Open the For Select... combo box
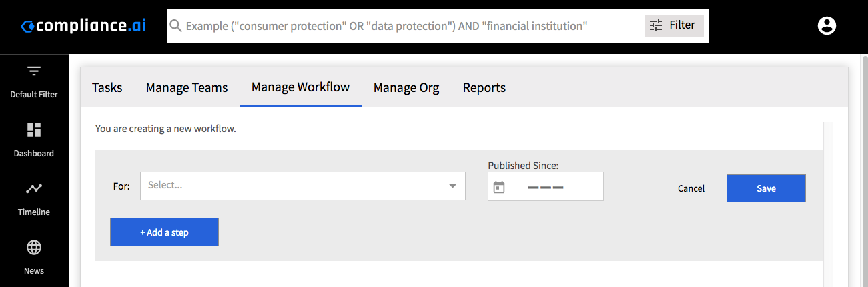The width and height of the screenshot is (868, 287). 303,186
